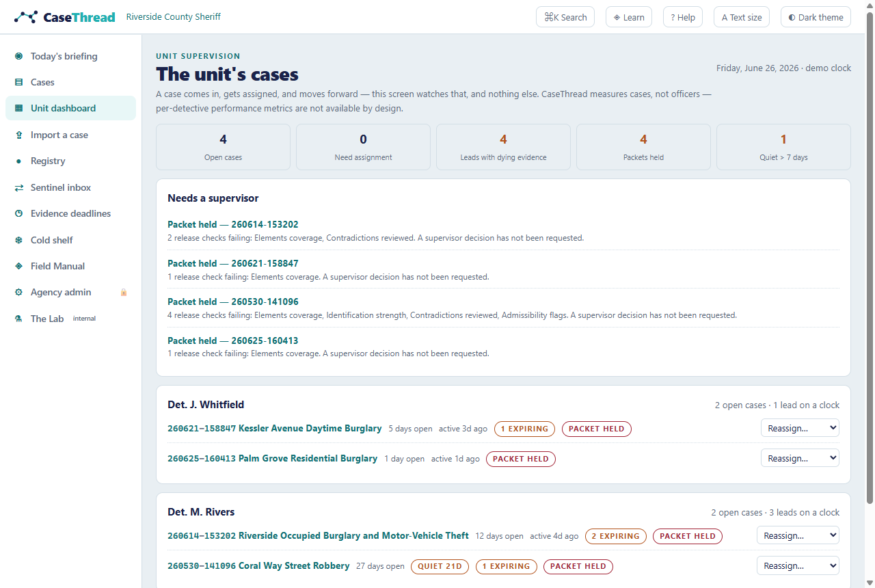Expand Reassign dropdown for Palm Grove Residential Burglary
This screenshot has height=588, width=875.
[800, 458]
